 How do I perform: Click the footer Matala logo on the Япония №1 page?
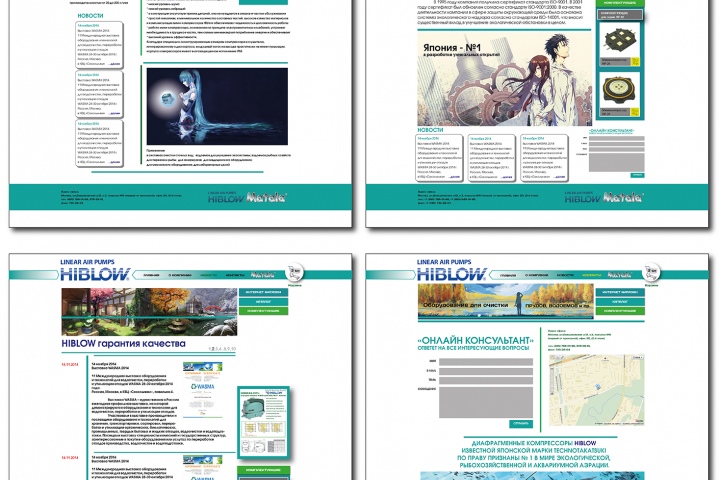[623, 198]
